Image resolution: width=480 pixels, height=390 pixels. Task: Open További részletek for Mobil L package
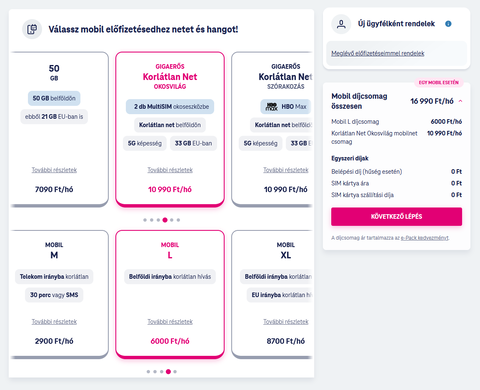[170, 322]
